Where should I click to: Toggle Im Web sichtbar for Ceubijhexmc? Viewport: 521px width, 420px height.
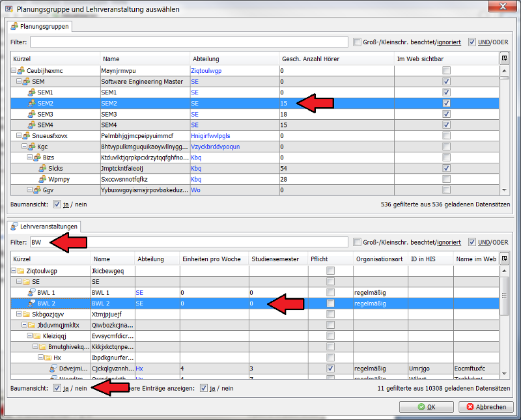pyautogui.click(x=446, y=70)
